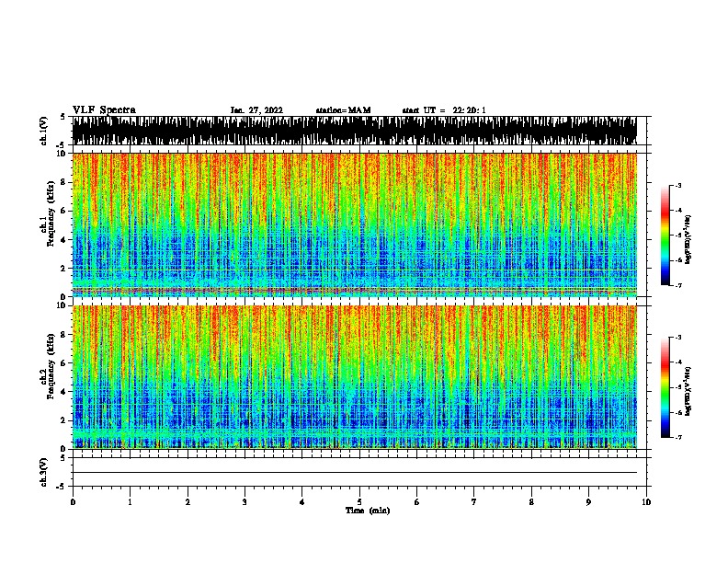Click inside the ch.1 frequency spectrogram
728x563 pixels.
click(355, 224)
